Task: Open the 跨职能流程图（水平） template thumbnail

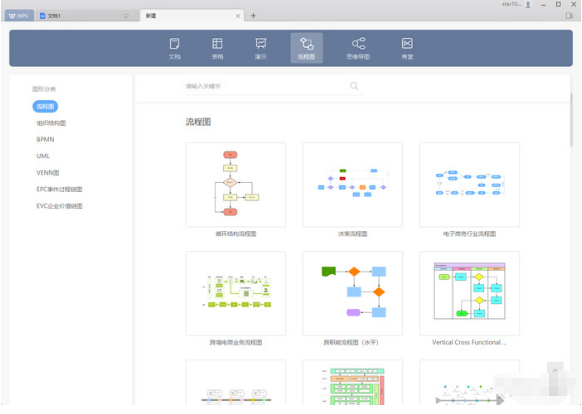Action: (353, 293)
